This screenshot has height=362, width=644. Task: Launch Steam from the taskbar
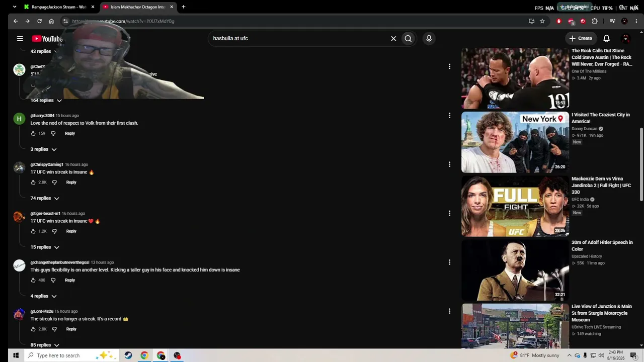pyautogui.click(x=128, y=355)
